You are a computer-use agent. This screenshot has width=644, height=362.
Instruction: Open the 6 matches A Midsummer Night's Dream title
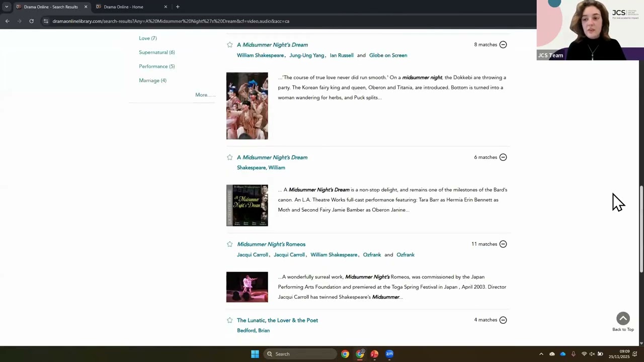pos(272,157)
